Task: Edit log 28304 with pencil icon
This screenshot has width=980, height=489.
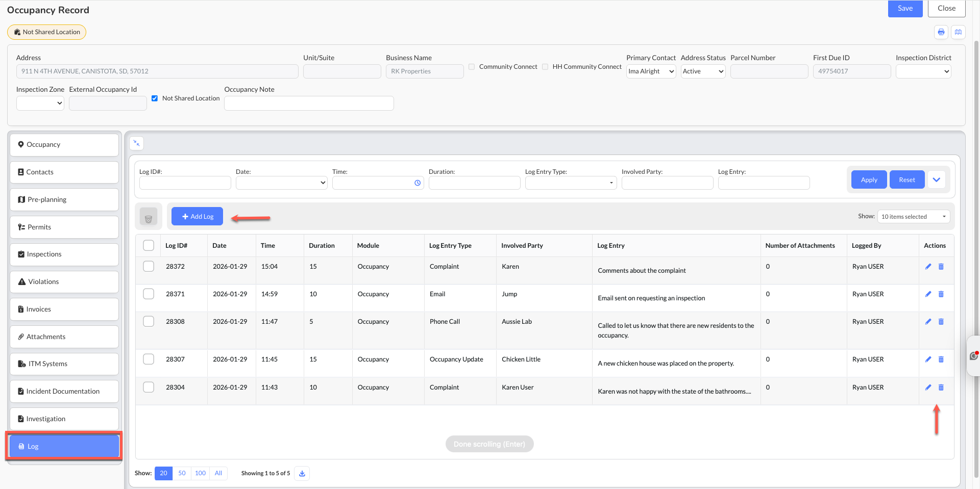Action: pyautogui.click(x=928, y=388)
